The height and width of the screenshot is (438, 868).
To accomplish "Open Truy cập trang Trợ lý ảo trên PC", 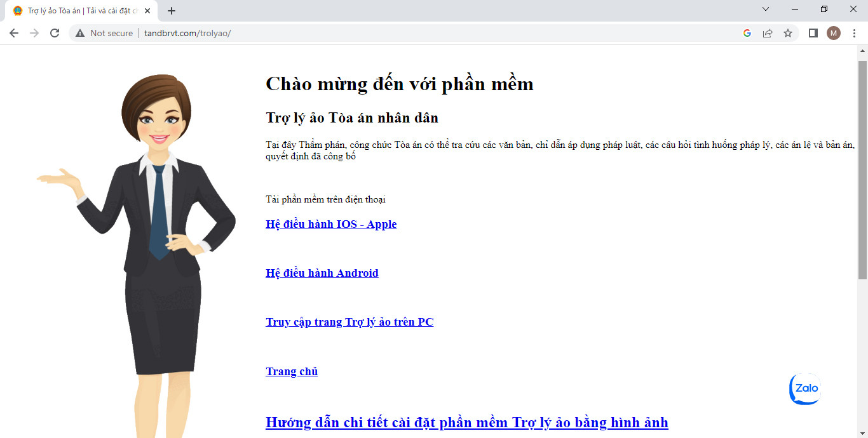I will pyautogui.click(x=349, y=322).
